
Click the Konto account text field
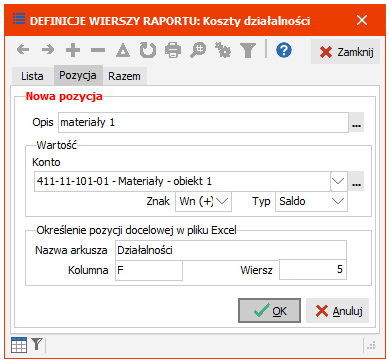click(182, 181)
